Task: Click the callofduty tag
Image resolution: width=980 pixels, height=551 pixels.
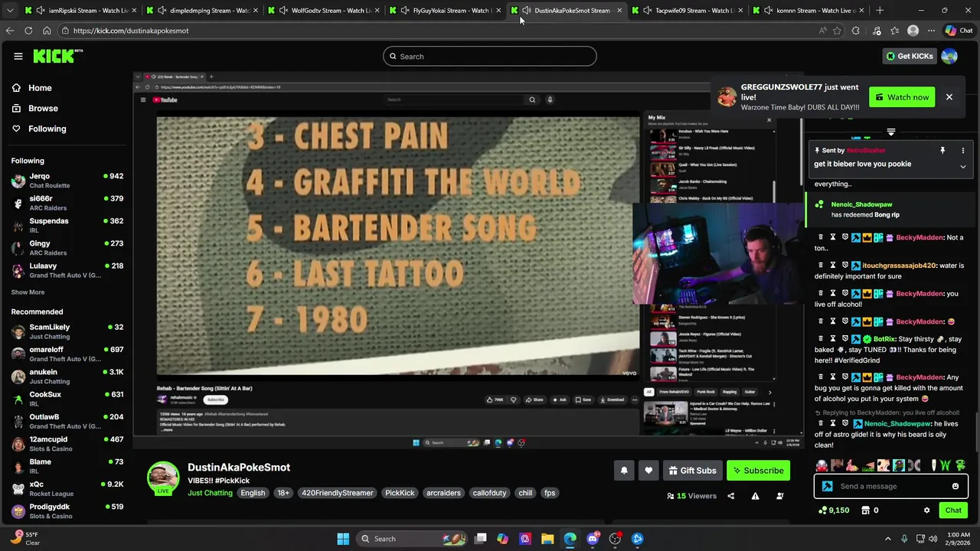Action: [x=489, y=493]
